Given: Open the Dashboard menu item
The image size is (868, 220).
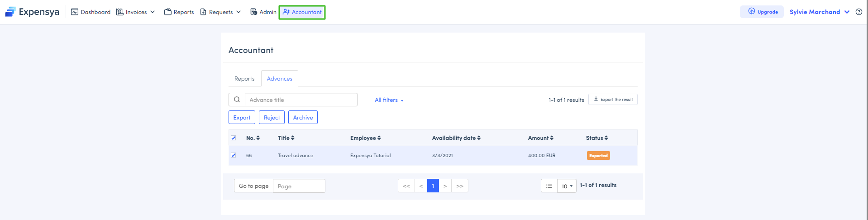Looking at the screenshot, I should coord(91,12).
